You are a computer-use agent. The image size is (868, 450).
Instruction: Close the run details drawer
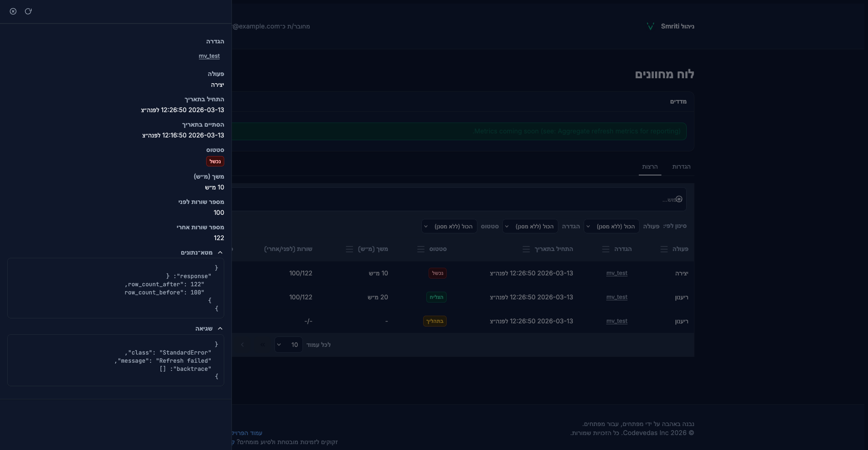13,11
